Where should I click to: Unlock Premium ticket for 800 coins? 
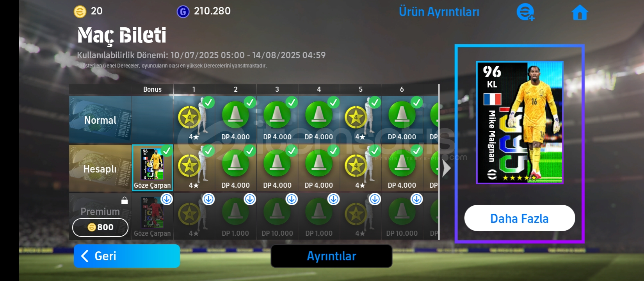tap(100, 227)
